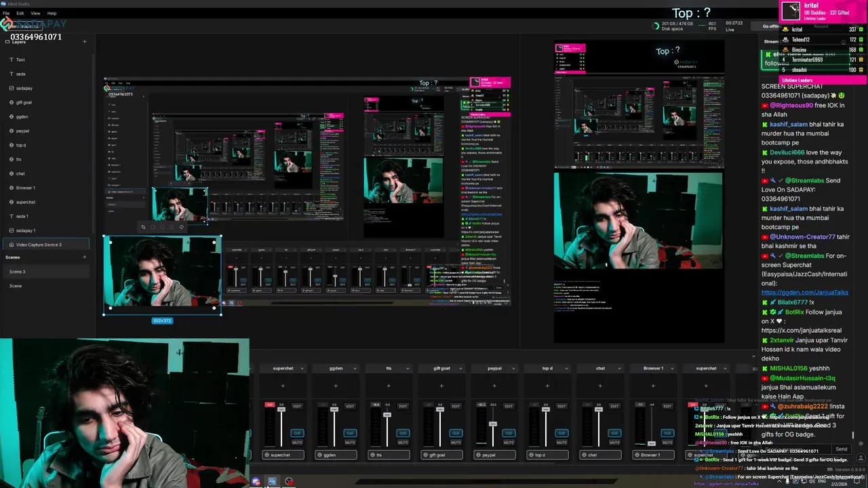Click the superchat volume fader handle
This screenshot has height=488, width=868.
click(281, 409)
